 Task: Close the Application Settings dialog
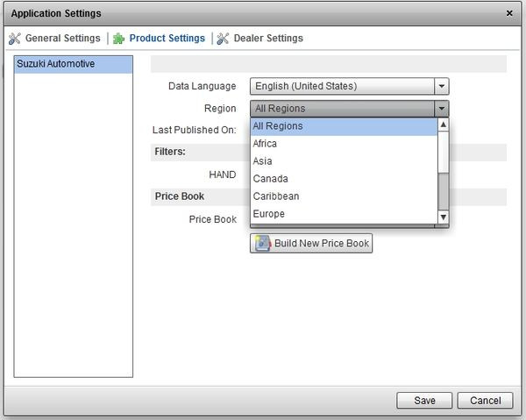click(510, 13)
